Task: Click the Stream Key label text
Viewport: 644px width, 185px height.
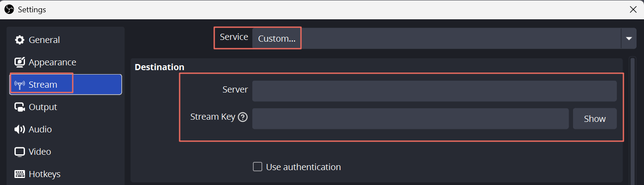Action: click(213, 117)
